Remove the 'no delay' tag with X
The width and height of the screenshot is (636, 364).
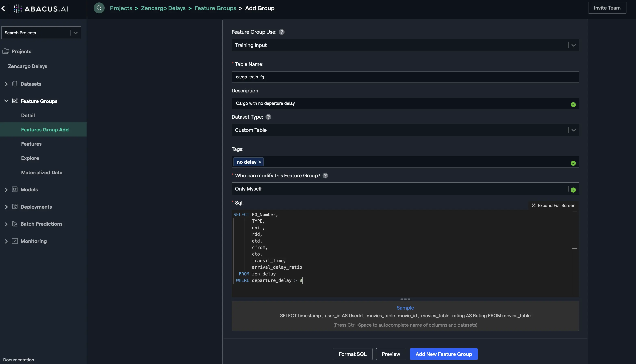click(x=260, y=162)
